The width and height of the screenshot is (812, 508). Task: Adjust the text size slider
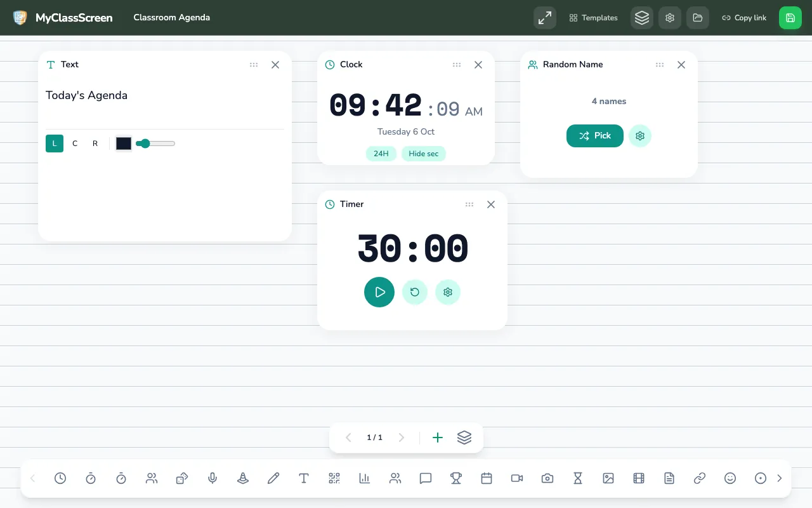(155, 144)
